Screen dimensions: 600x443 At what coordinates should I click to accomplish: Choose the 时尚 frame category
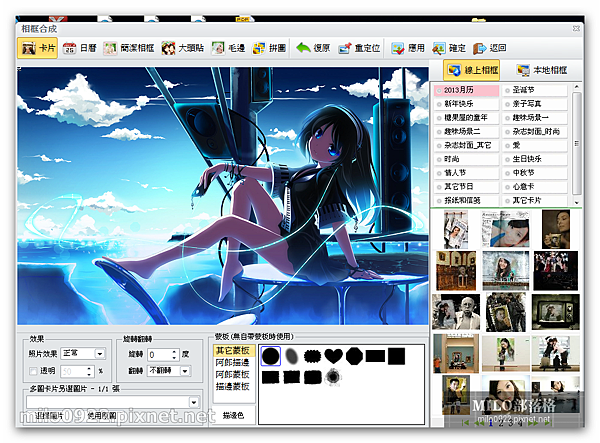[x=466, y=159]
